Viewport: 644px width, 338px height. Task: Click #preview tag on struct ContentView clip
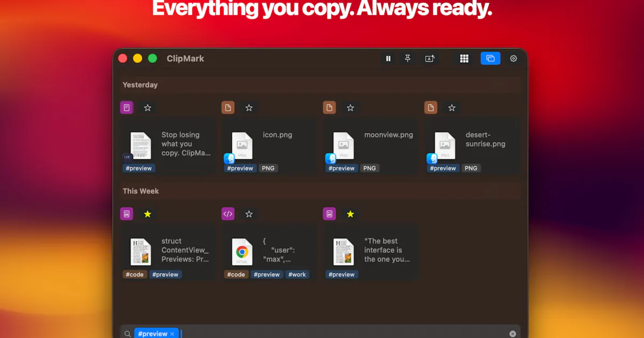point(165,274)
